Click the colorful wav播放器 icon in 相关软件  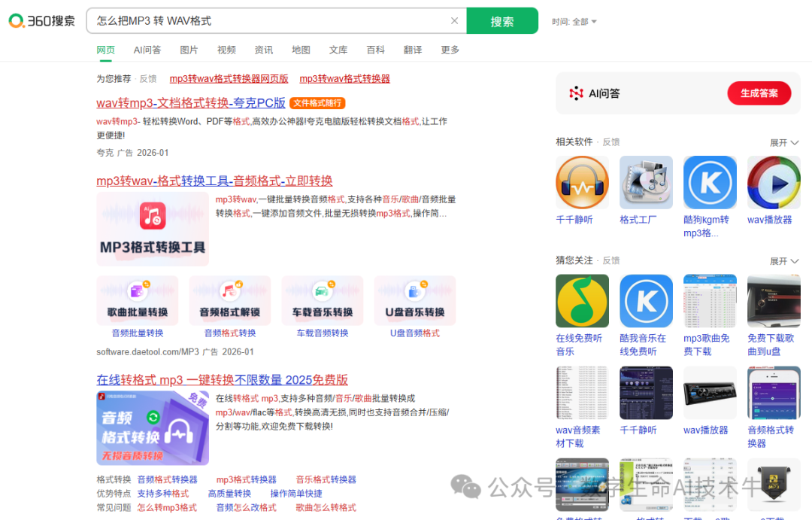coord(774,182)
